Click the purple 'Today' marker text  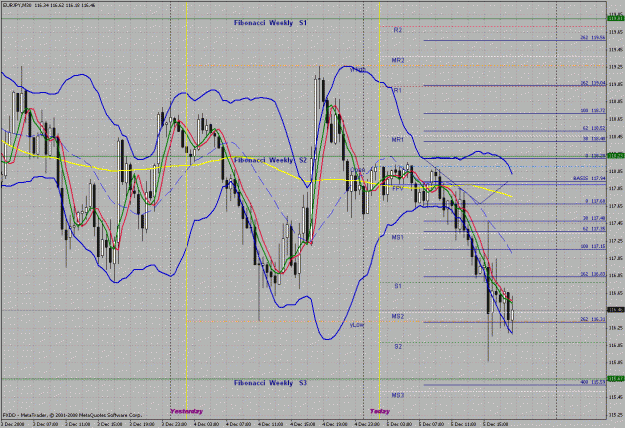click(x=380, y=411)
